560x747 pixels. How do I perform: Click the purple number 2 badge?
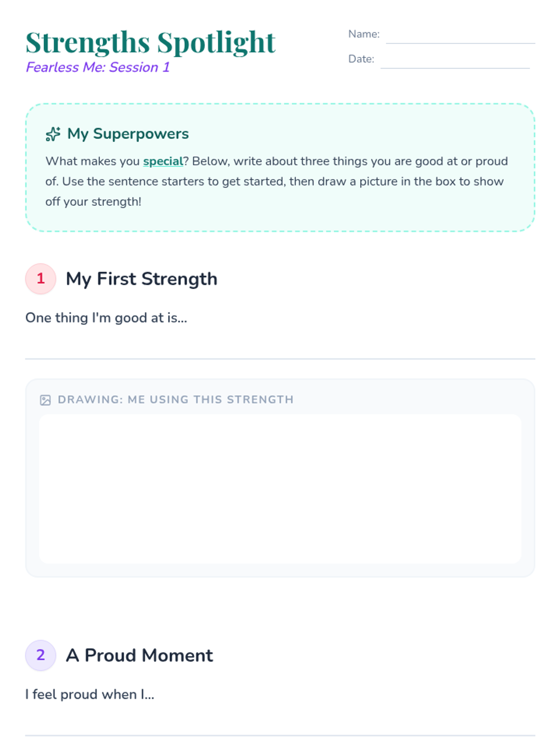point(41,655)
